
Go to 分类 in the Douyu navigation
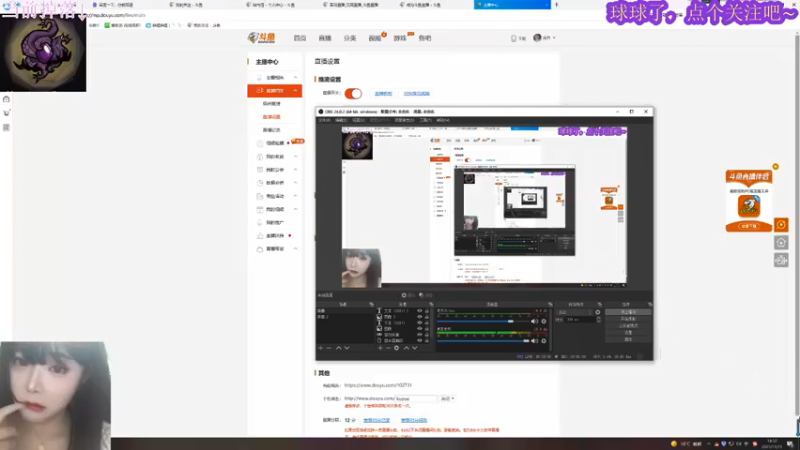coord(349,38)
